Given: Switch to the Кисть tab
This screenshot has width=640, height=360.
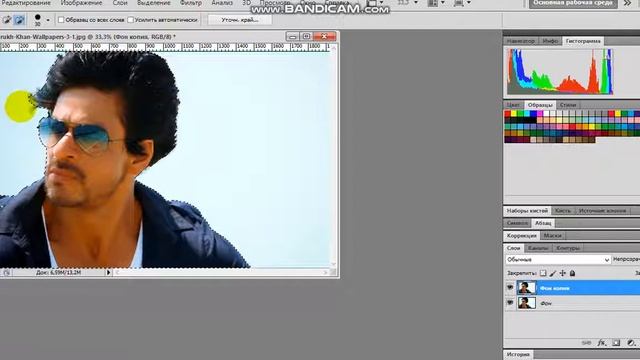Looking at the screenshot, I should click(562, 211).
